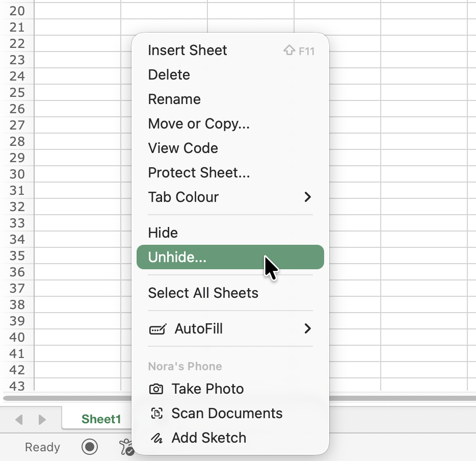Click the macro record icon in status bar

click(x=90, y=447)
